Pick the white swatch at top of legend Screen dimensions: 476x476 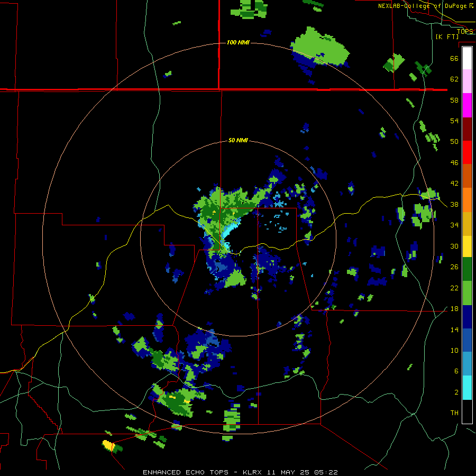(x=467, y=58)
